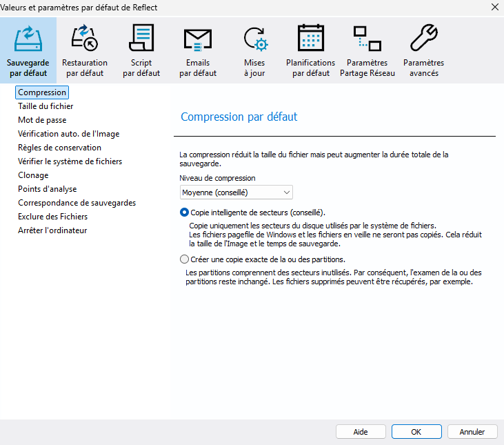Select Exclure des Fichiers entry
Image resolution: width=504 pixels, height=445 pixels.
coord(52,217)
